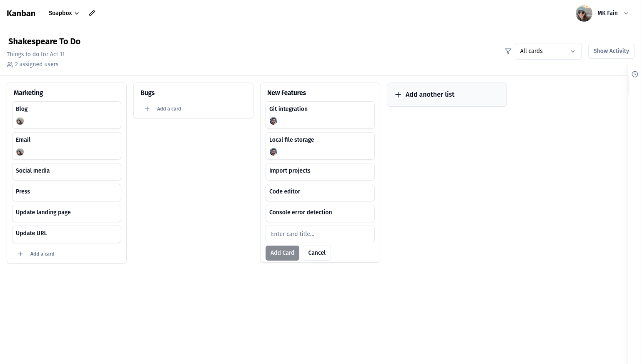
Task: Click the avatar on the Local file storage card
Action: tap(273, 152)
